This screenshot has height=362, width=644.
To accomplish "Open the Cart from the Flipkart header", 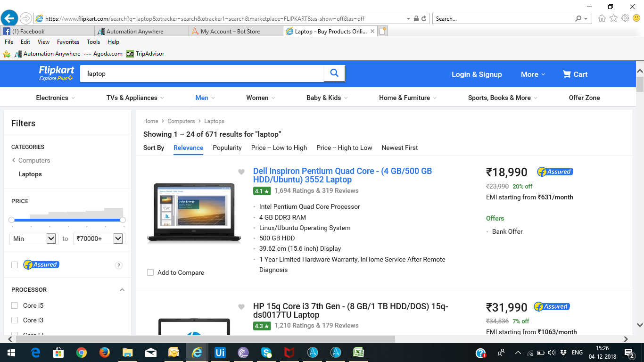I will click(575, 74).
